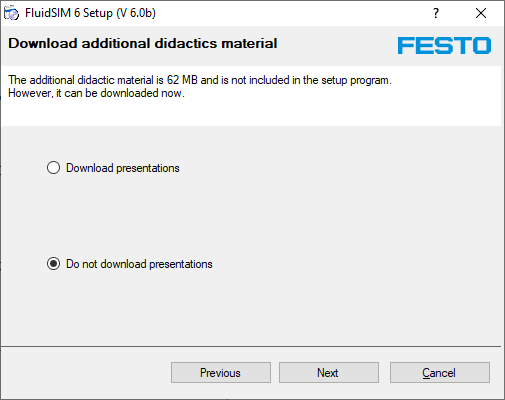This screenshot has height=400, width=505.
Task: Close the FluidSIM 6 Setup window
Action: point(481,13)
